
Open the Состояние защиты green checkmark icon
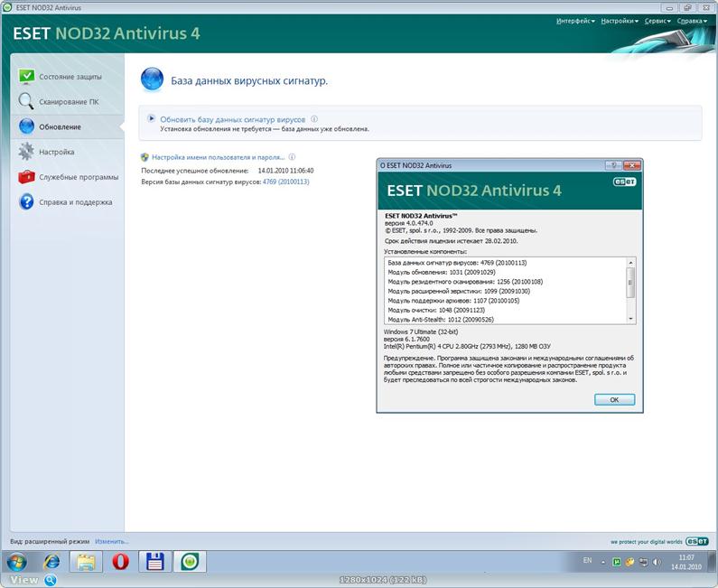point(26,77)
